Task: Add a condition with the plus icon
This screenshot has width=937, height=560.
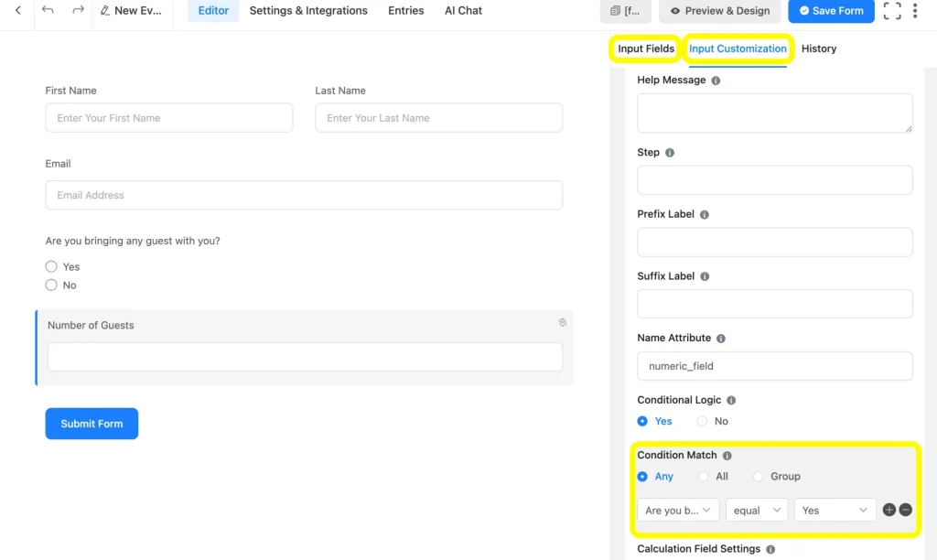Action: click(x=889, y=510)
